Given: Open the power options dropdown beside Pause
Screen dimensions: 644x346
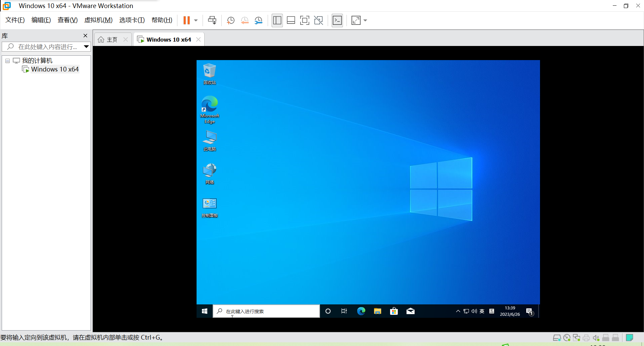Looking at the screenshot, I should tap(196, 20).
